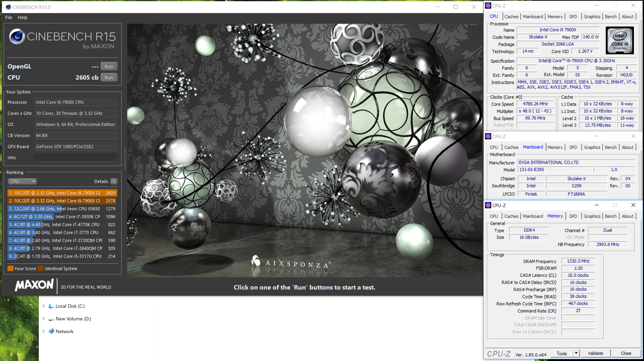
Task: Open Memory tab in top CPU-Z window
Action: pos(555,16)
